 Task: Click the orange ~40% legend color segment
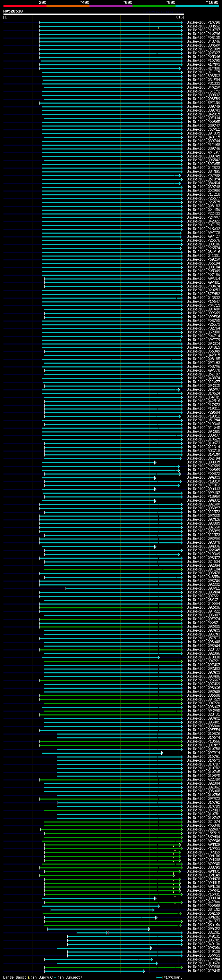[68, 7]
